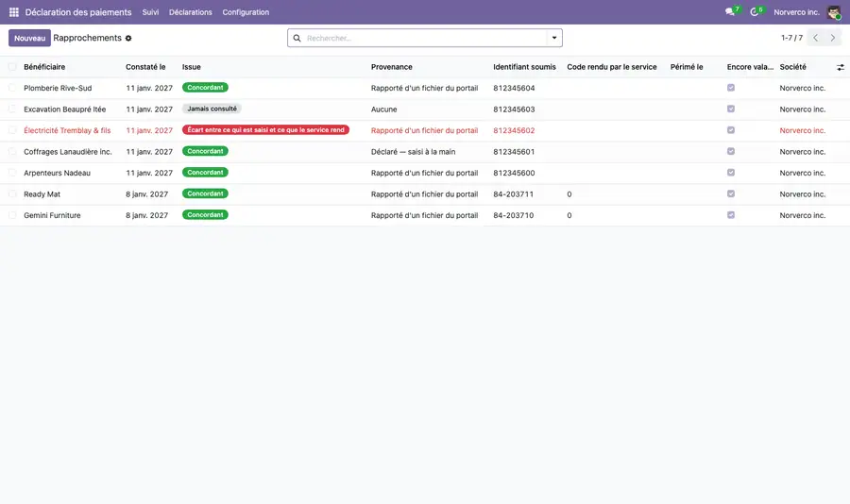This screenshot has width=850, height=504.
Task: Click identifier 812345600
Action: click(x=514, y=173)
